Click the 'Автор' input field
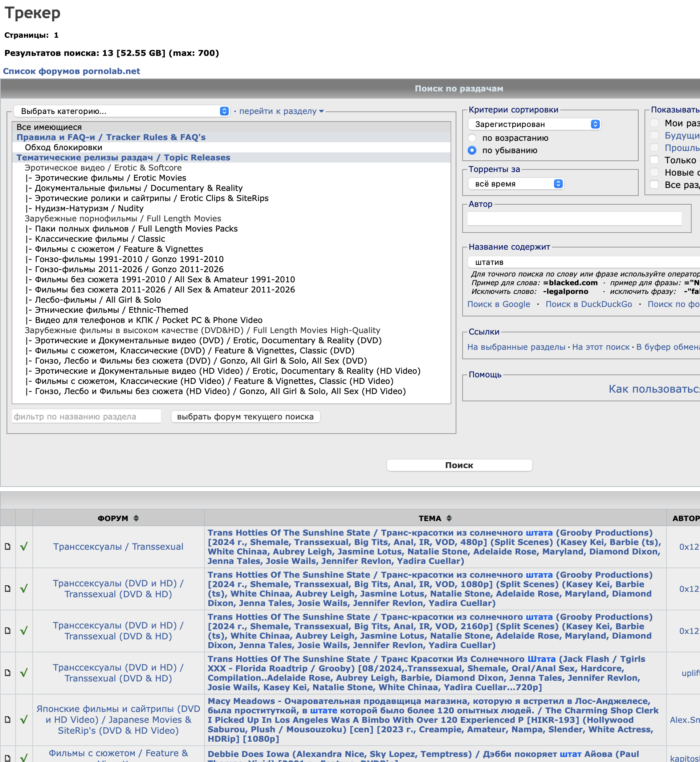Viewport: 700px width, 762px height. (574, 218)
